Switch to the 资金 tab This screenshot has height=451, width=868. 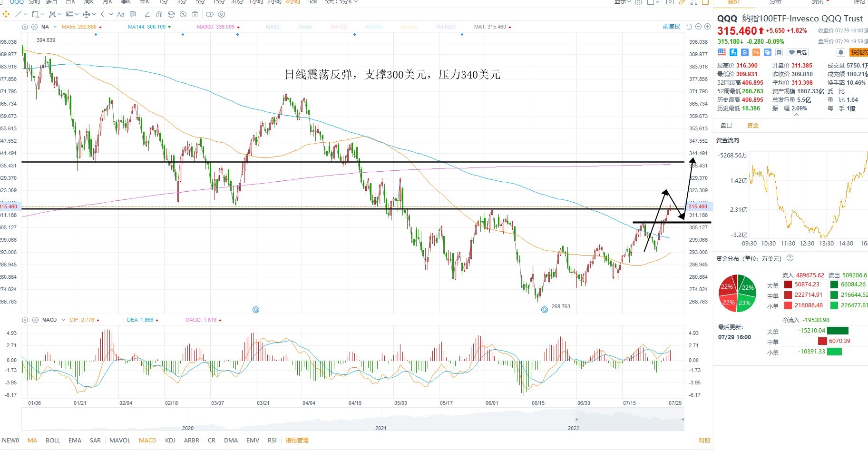pyautogui.click(x=752, y=126)
